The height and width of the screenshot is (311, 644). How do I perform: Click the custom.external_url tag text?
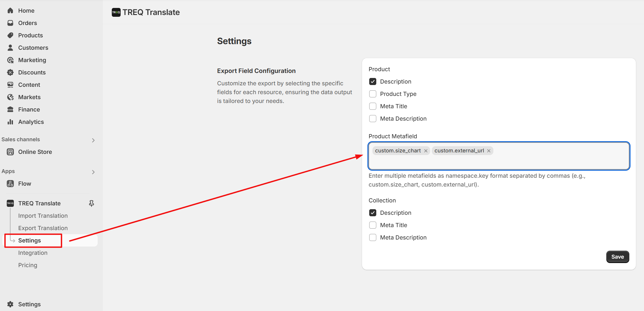(459, 151)
